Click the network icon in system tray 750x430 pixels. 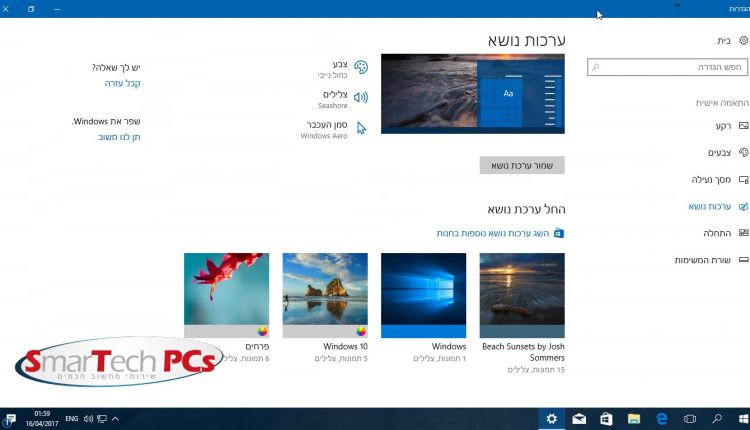[101, 419]
